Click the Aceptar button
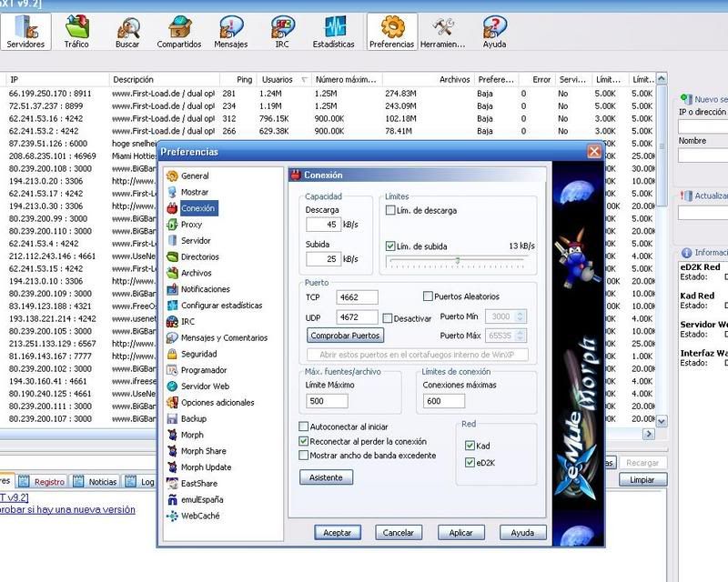The height and width of the screenshot is (582, 728). click(338, 533)
